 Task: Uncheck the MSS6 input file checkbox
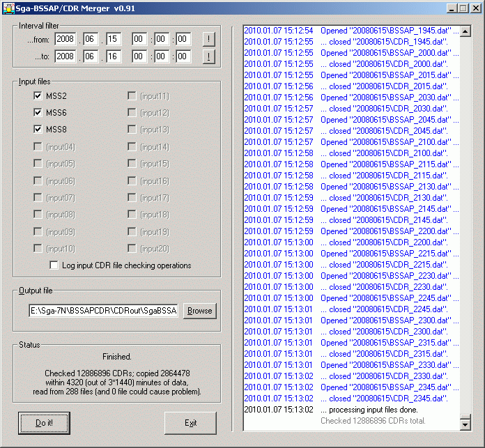(38, 113)
